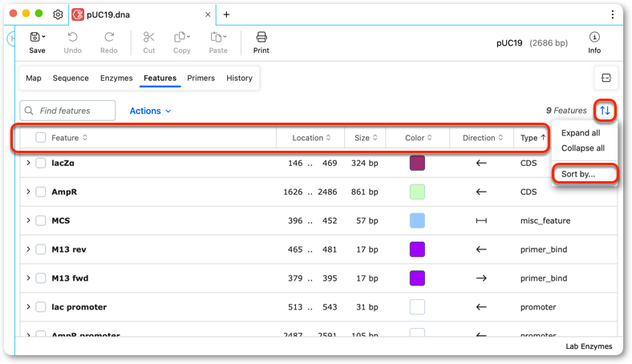Expand the lac promoter feature row

(28, 307)
